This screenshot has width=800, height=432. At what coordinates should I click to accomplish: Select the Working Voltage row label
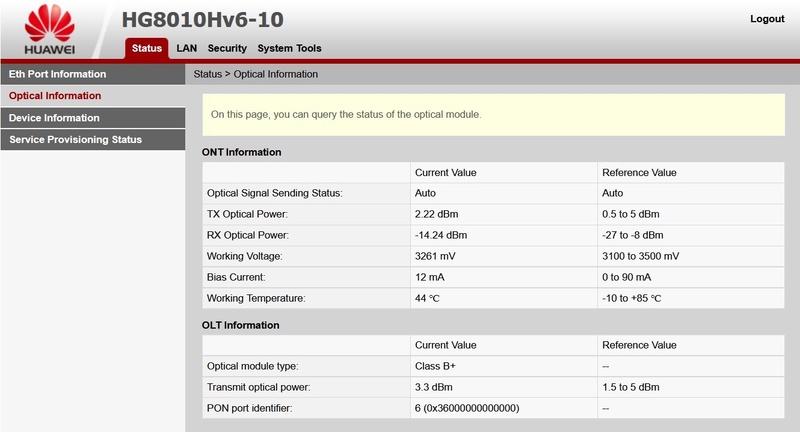coord(247,256)
